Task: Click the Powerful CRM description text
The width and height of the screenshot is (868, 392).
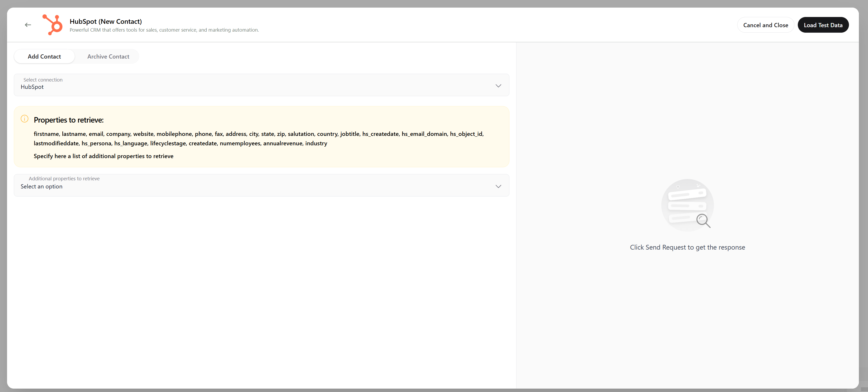Action: [164, 30]
